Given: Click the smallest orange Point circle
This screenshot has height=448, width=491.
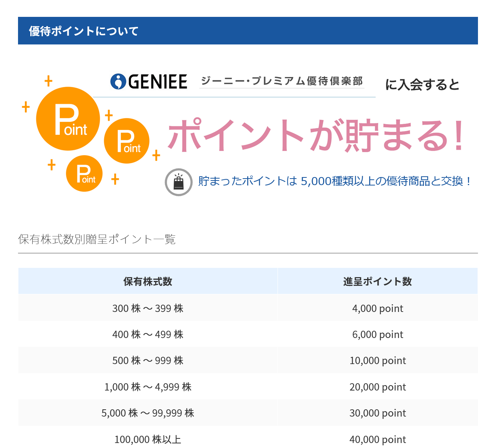Looking at the screenshot, I should coord(84,174).
